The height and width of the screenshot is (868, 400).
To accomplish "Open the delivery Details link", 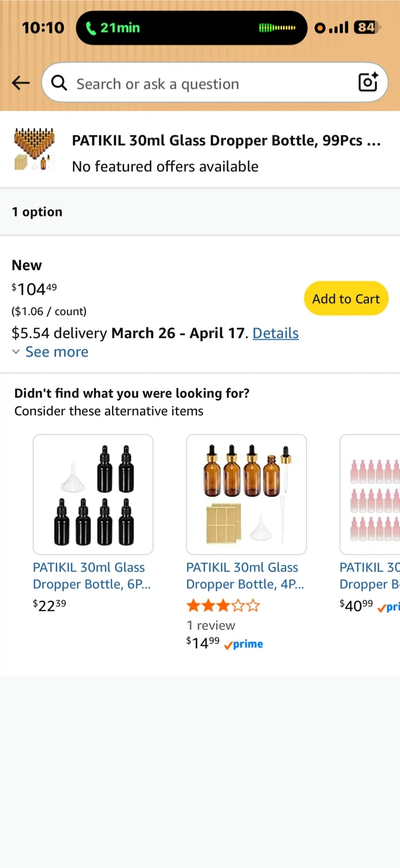I will click(x=275, y=333).
